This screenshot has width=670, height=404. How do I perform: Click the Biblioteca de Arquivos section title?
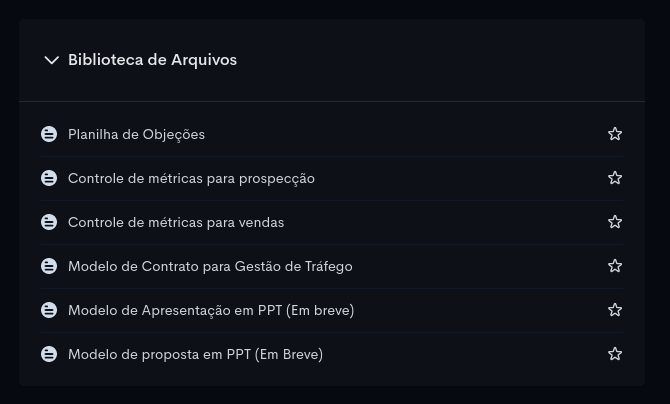[152, 60]
